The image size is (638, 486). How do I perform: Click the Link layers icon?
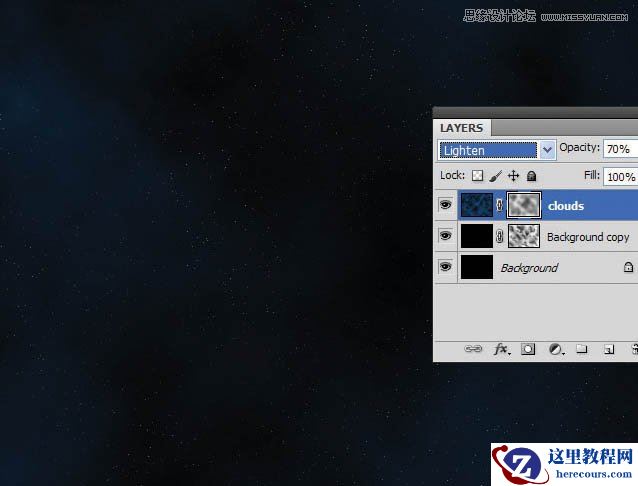coord(473,349)
